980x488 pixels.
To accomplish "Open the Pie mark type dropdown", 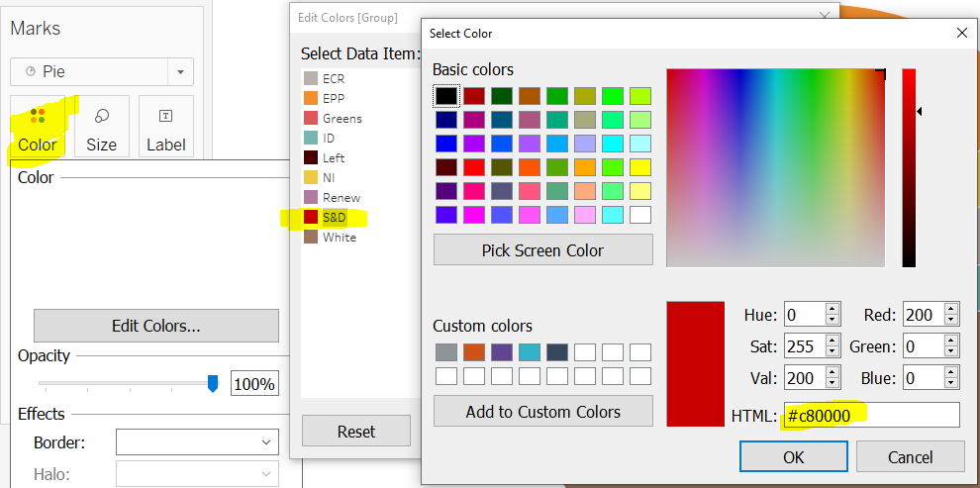I will pos(102,72).
